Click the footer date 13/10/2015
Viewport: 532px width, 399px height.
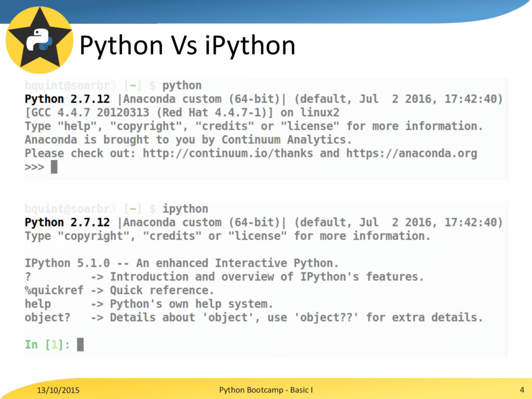point(58,390)
